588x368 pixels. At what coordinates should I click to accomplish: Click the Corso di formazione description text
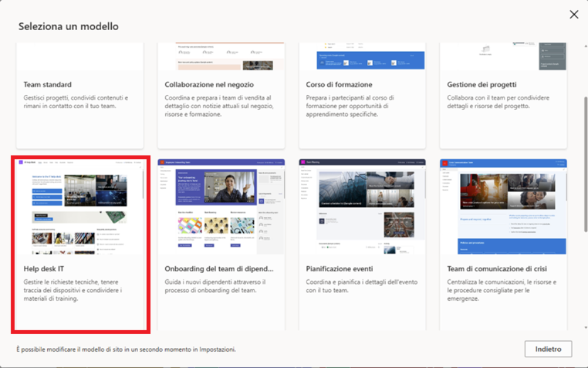[x=350, y=106]
